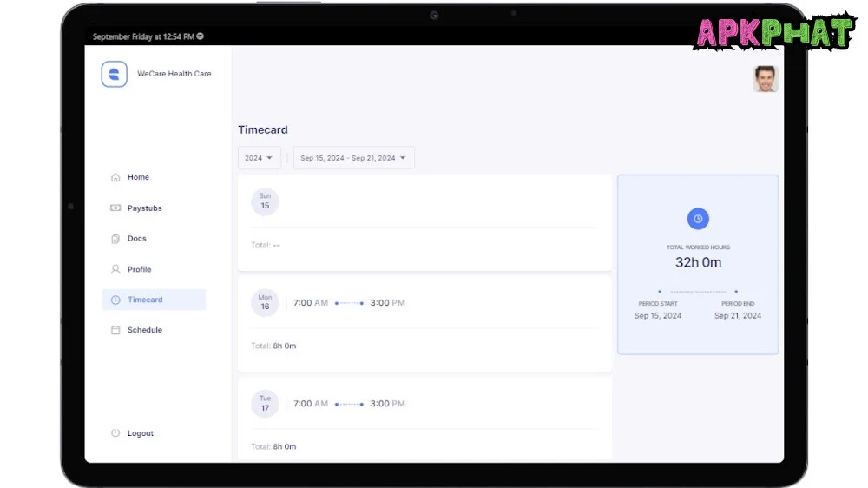Click the Tue 17 day badge
This screenshot has width=868, height=488.
pos(265,404)
